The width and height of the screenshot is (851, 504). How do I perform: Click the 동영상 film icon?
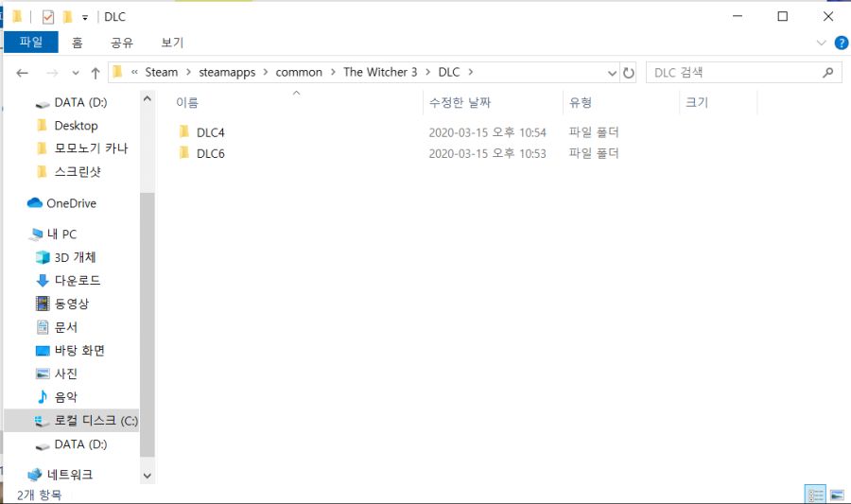pos(43,304)
